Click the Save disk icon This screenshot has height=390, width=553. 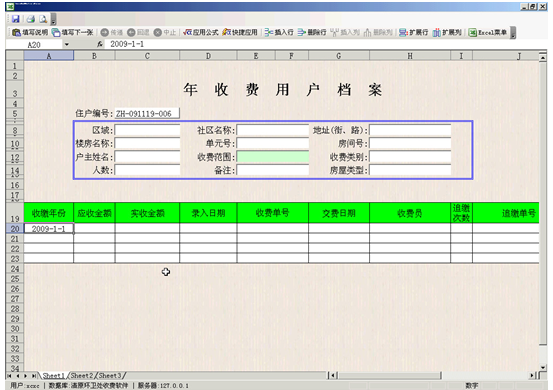pos(16,19)
